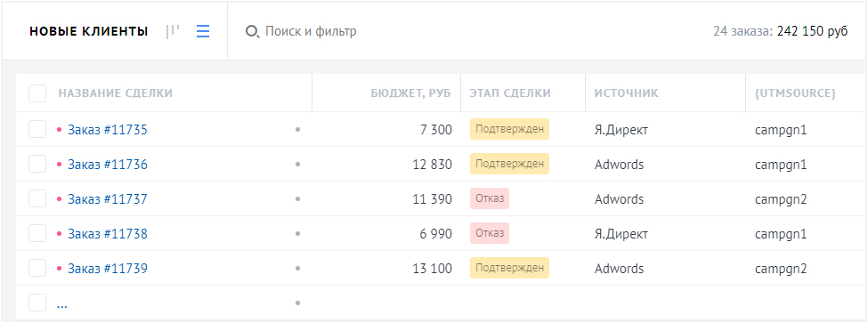The image size is (868, 323).
Task: Sort by Этап сделки column header
Action: click(x=510, y=93)
